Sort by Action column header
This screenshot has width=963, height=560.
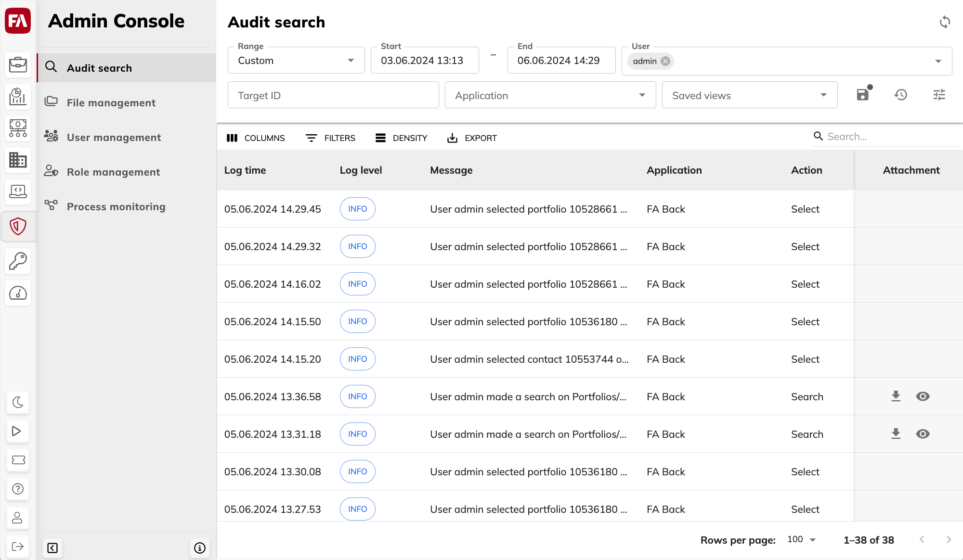point(807,170)
